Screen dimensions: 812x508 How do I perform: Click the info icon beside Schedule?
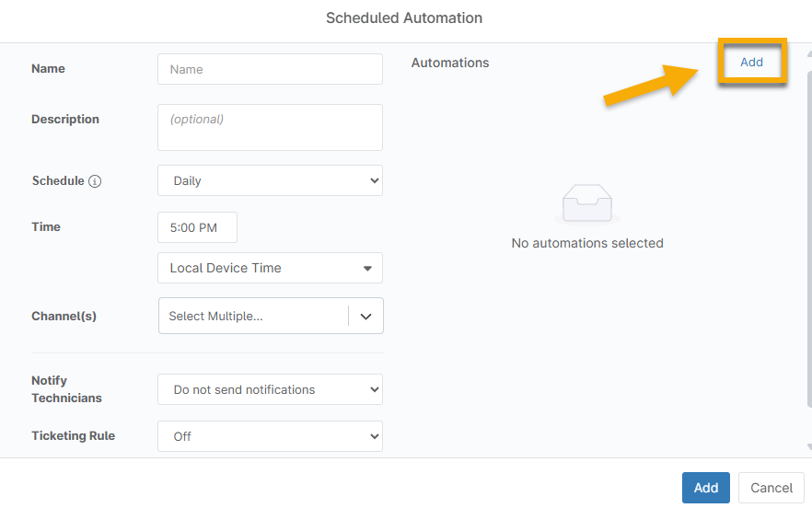point(95,181)
